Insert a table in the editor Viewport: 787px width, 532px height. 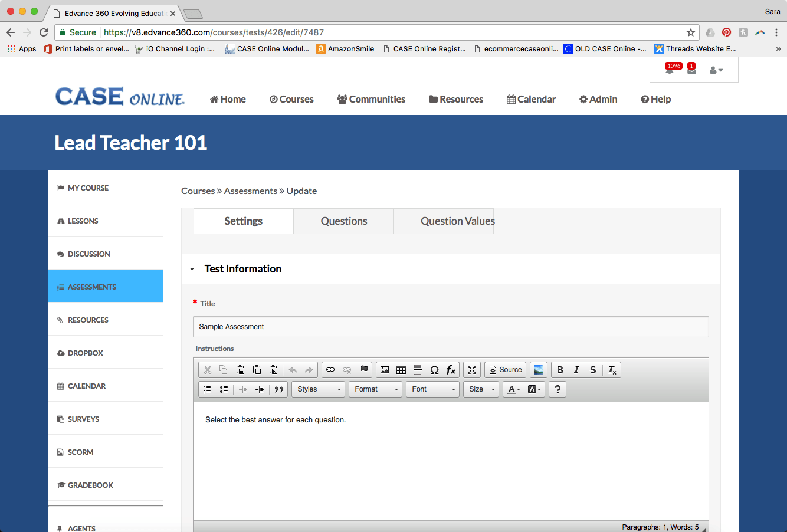click(x=401, y=370)
